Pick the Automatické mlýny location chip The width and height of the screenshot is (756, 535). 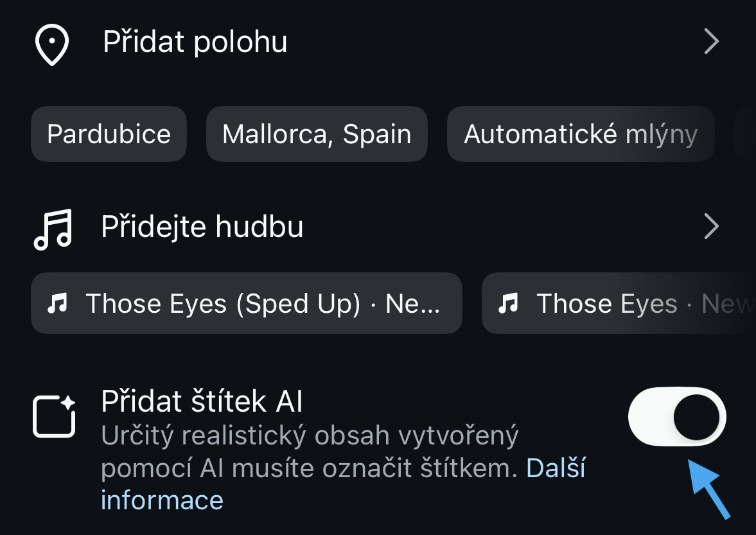pyautogui.click(x=580, y=134)
